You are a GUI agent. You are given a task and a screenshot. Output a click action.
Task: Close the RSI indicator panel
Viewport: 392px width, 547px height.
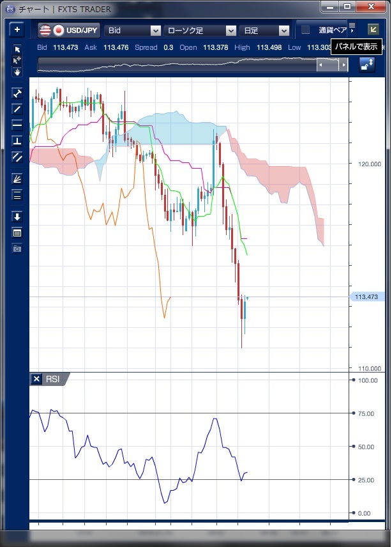pos(36,379)
